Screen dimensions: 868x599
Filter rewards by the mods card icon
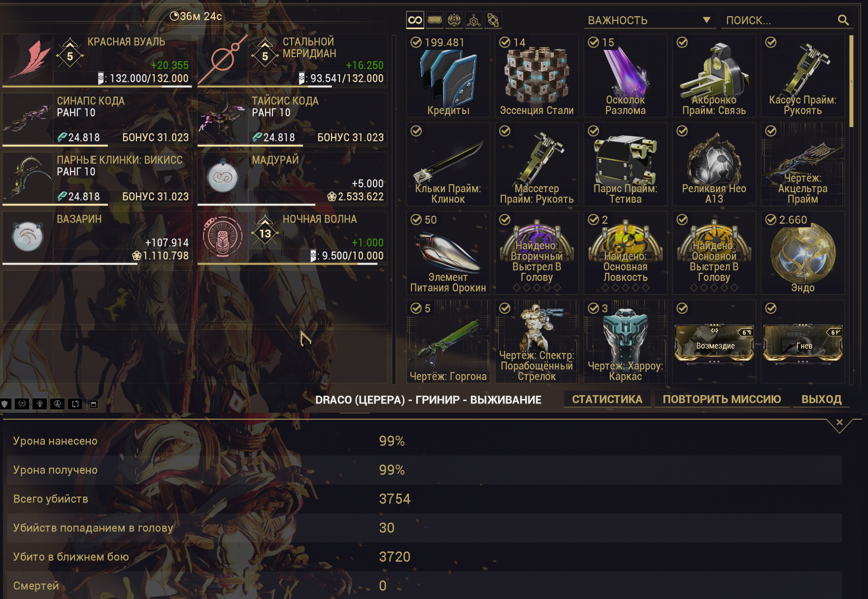pyautogui.click(x=434, y=20)
